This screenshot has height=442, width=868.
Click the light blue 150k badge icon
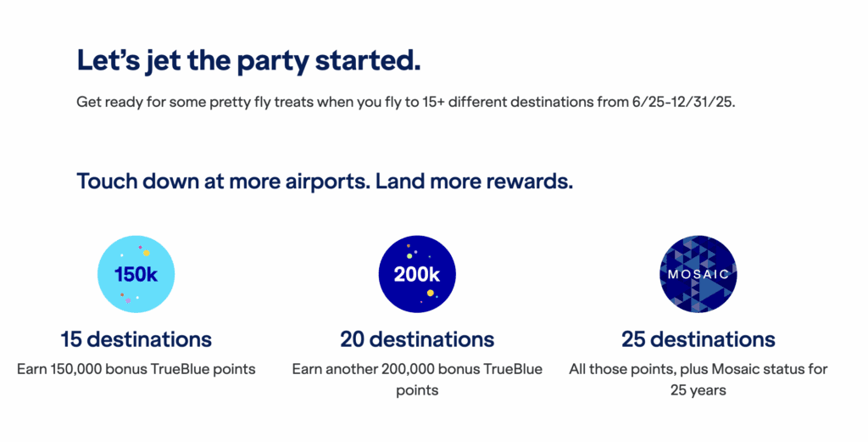136,273
